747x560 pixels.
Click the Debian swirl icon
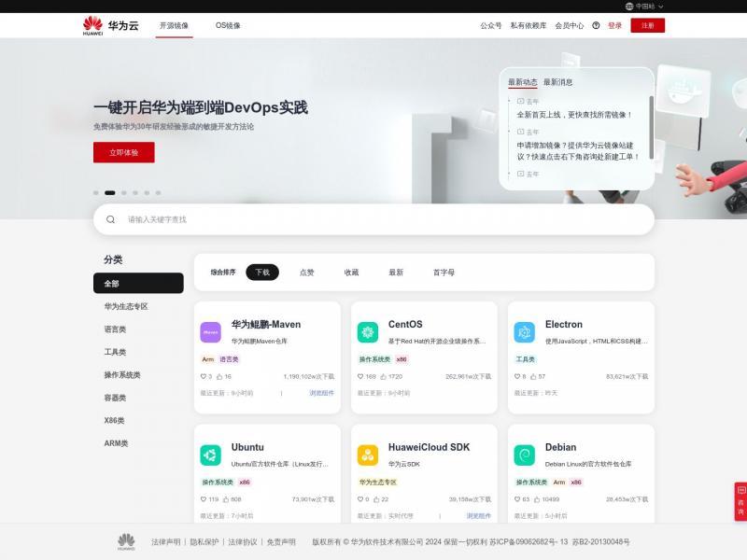525,455
